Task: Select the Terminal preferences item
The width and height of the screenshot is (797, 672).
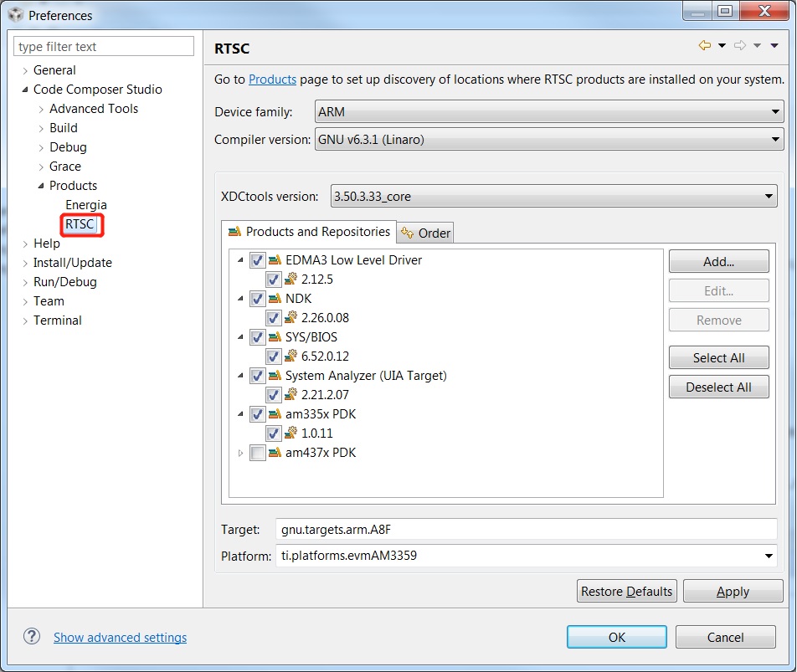Action: 58,321
